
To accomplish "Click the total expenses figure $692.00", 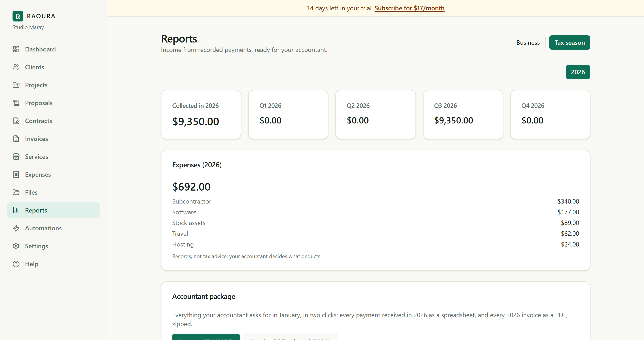I will pos(191,187).
